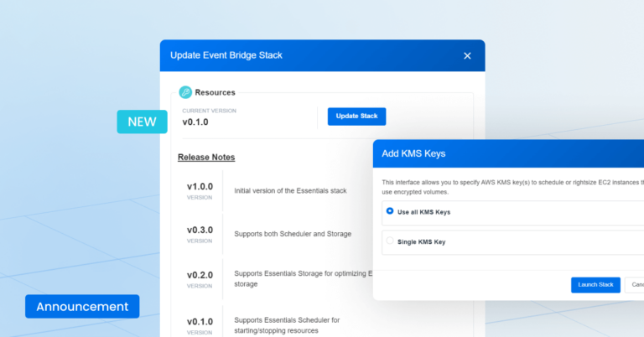Select v0.1.0 in the release notes list

pos(200,325)
